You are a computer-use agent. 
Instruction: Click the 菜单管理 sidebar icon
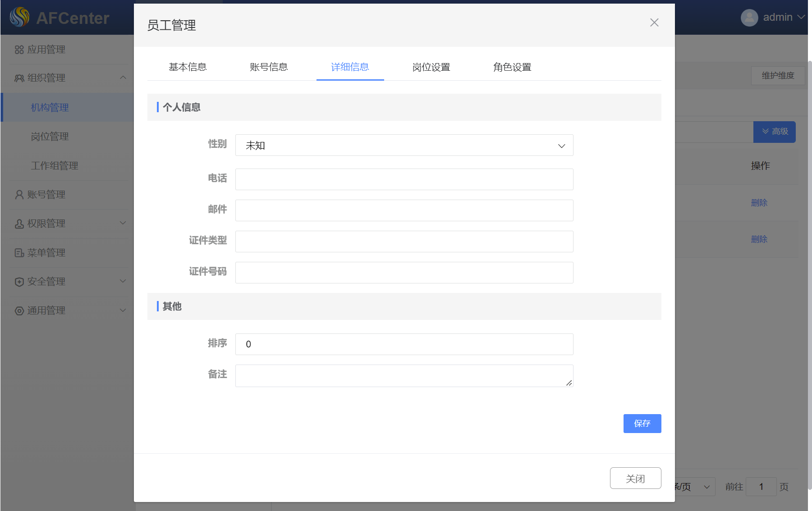tap(19, 253)
